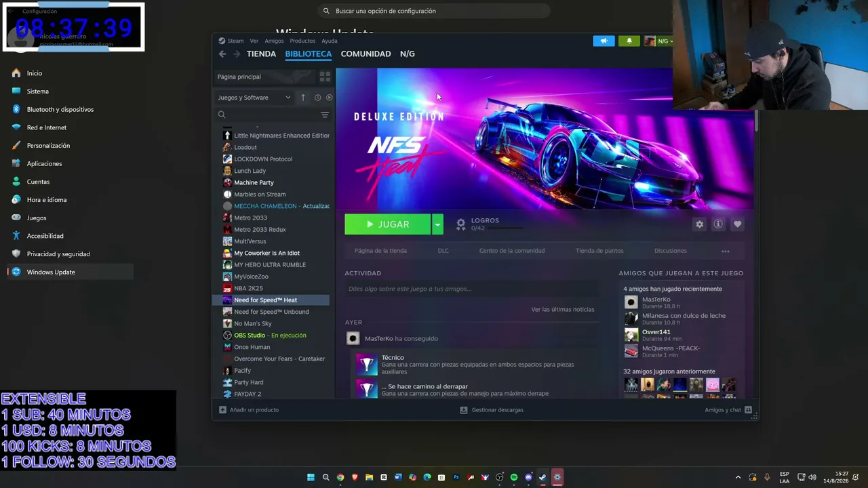Open advanced library filter options icon
Viewport: 868px width, 488px height.
(x=325, y=115)
